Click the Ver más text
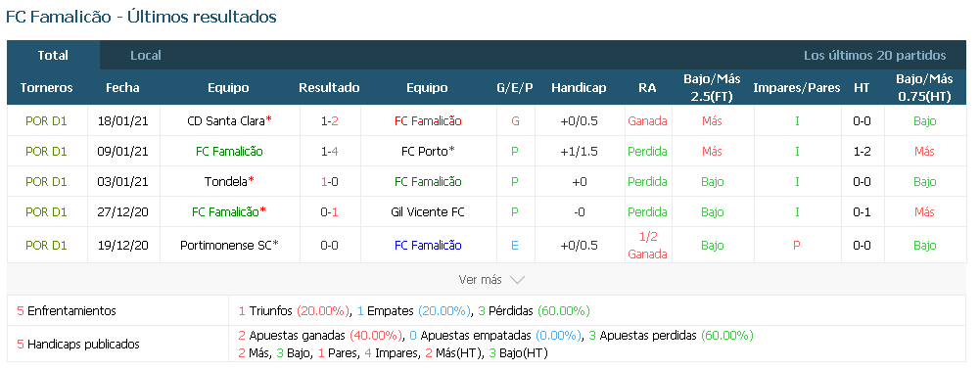 480,280
